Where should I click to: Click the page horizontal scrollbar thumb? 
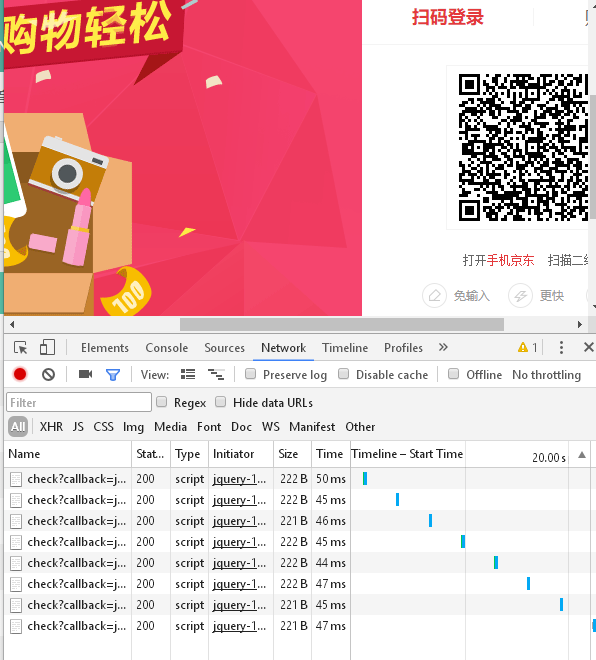342,325
